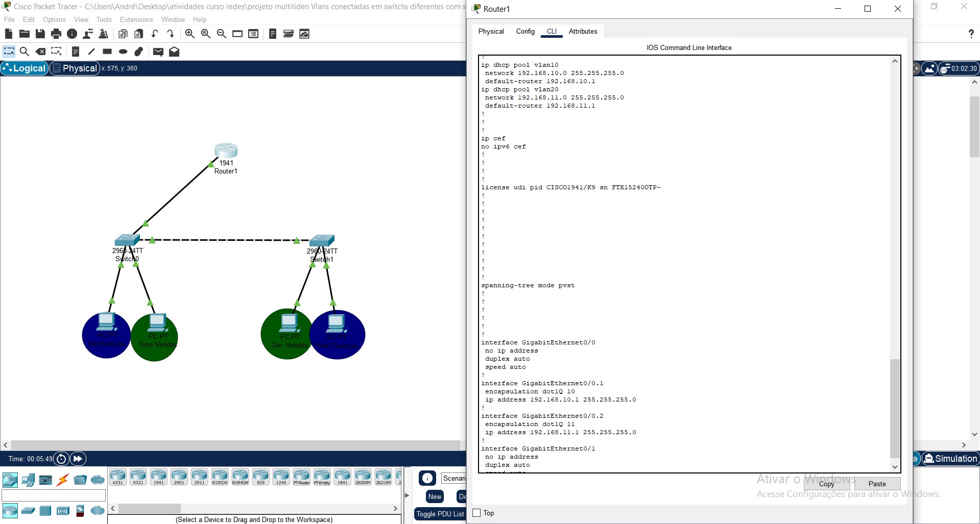Click the Copy button

tap(827, 484)
